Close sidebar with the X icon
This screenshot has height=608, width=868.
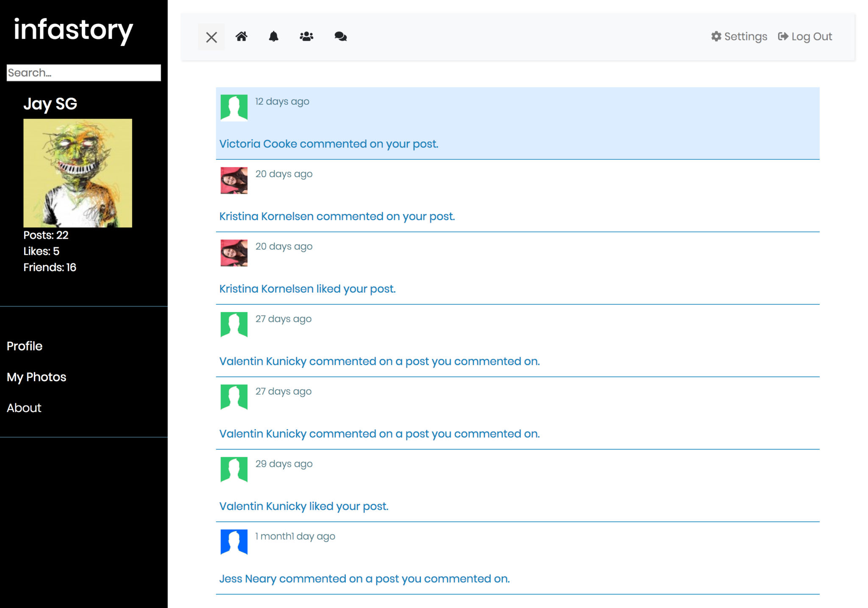[x=211, y=37]
